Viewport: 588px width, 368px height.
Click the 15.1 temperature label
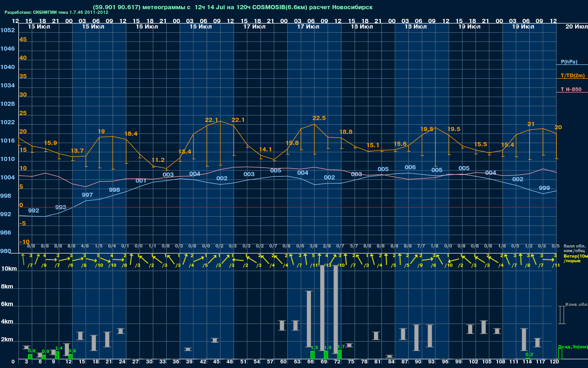pyautogui.click(x=373, y=145)
